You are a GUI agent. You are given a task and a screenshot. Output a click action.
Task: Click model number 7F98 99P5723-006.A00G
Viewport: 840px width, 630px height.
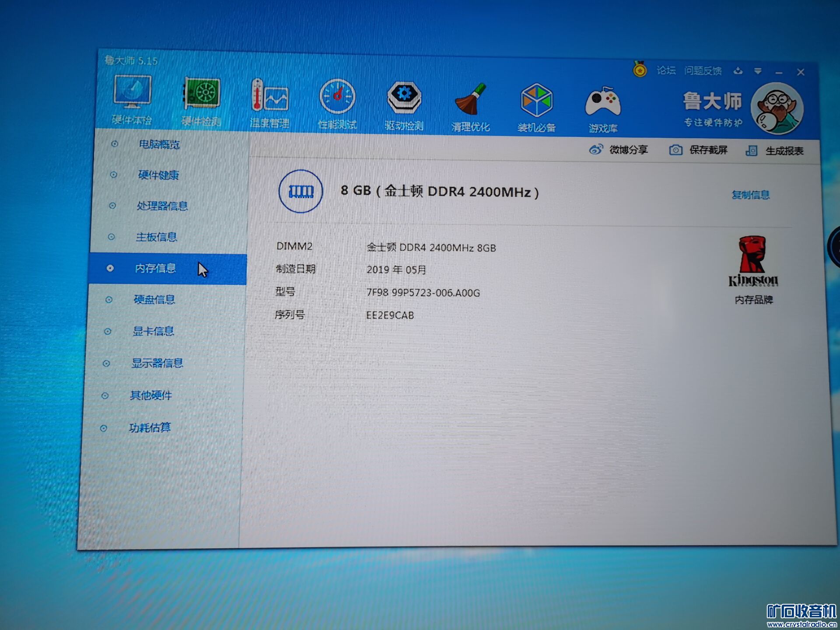(x=423, y=292)
